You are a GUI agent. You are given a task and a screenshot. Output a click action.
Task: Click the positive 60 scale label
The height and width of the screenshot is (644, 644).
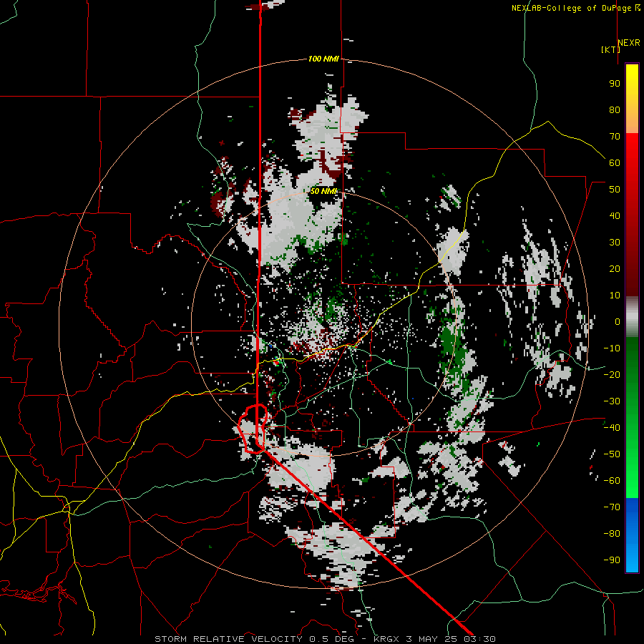pyautogui.click(x=615, y=162)
